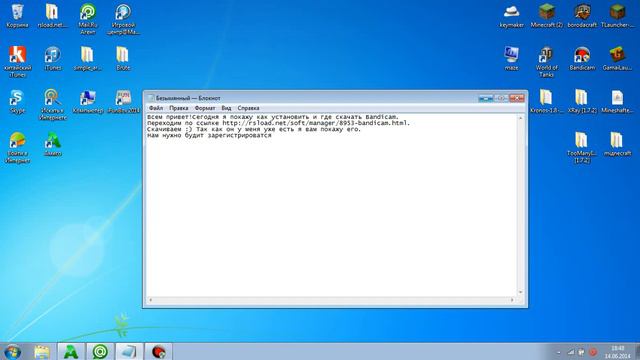Open the rsload.net folder on desktop

(x=52, y=16)
